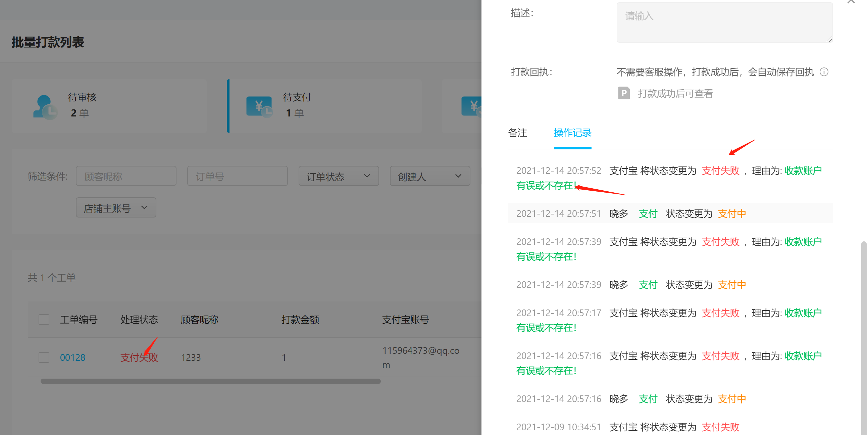Screen dimensions: 868x435
Task: Click the 20:57:52 log entry timestamp
Action: point(559,171)
